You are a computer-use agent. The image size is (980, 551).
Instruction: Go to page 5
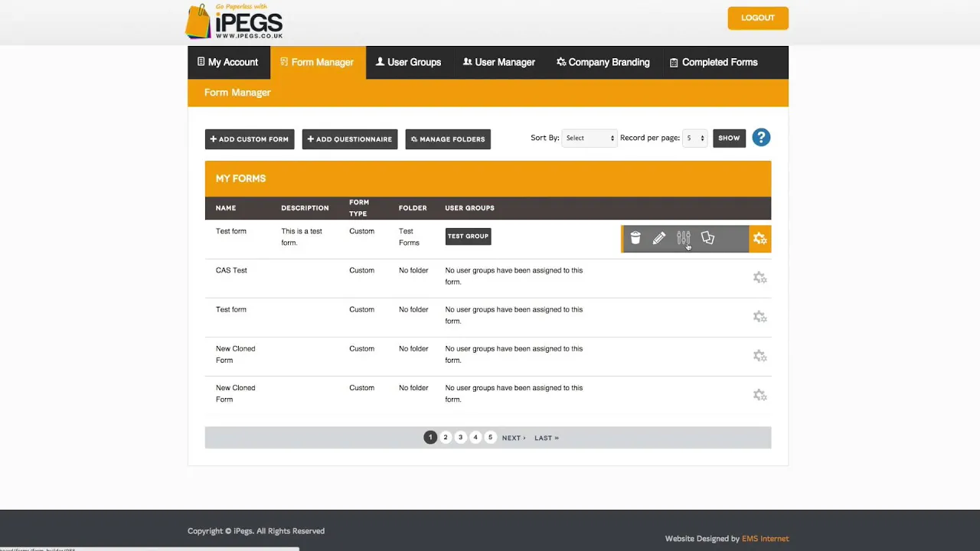491,438
